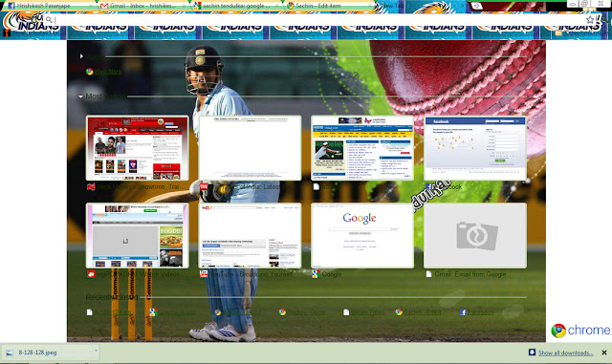Open the blank Gmail camera-placeholder thumbnail

click(x=475, y=235)
